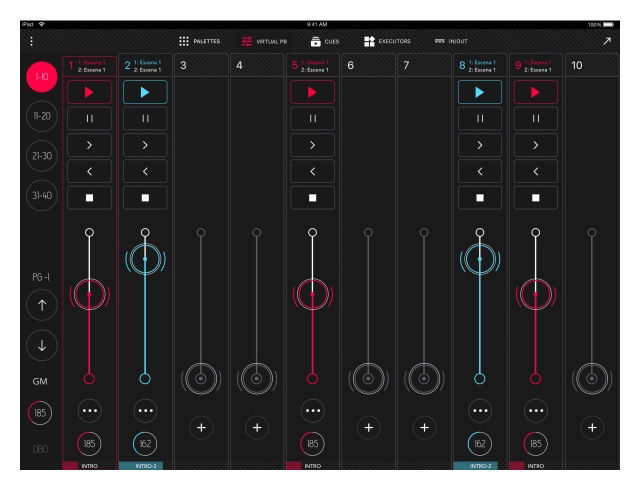640x490 pixels.
Task: Select playback bank 31-40
Action: point(42,195)
